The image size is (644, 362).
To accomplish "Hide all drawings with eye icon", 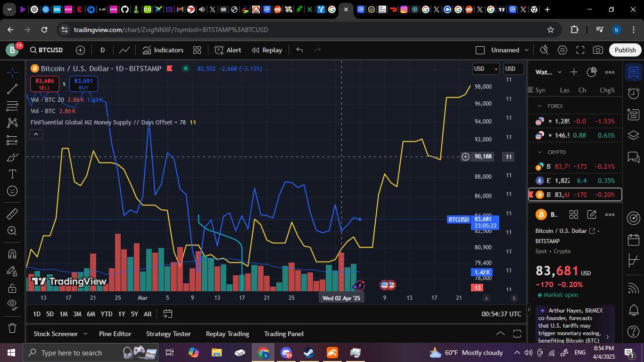I will [13, 305].
